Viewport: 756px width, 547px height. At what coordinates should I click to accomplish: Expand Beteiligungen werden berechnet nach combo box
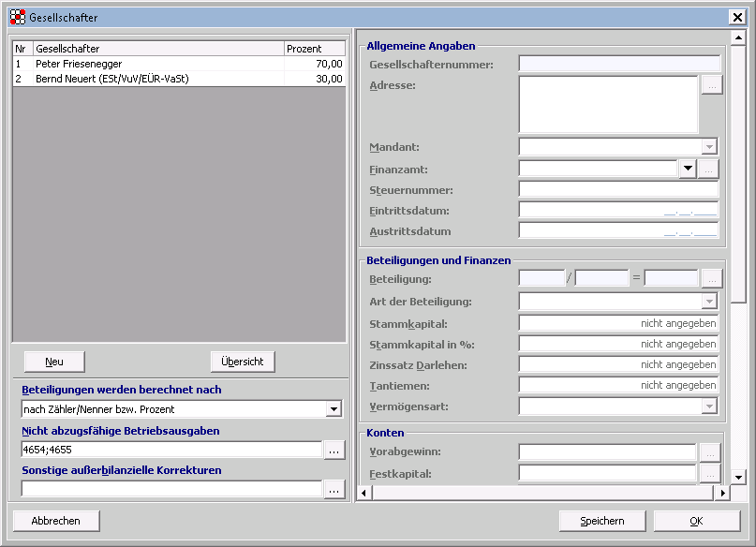tap(334, 409)
